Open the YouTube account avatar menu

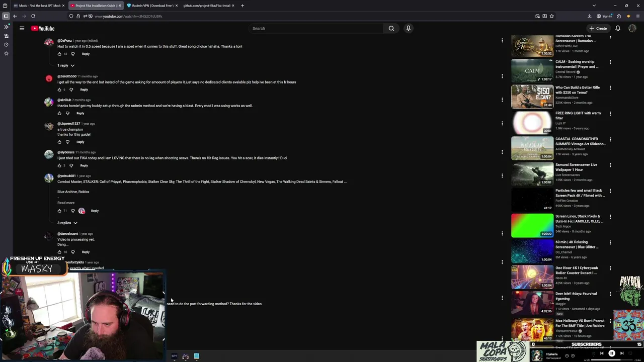click(632, 29)
